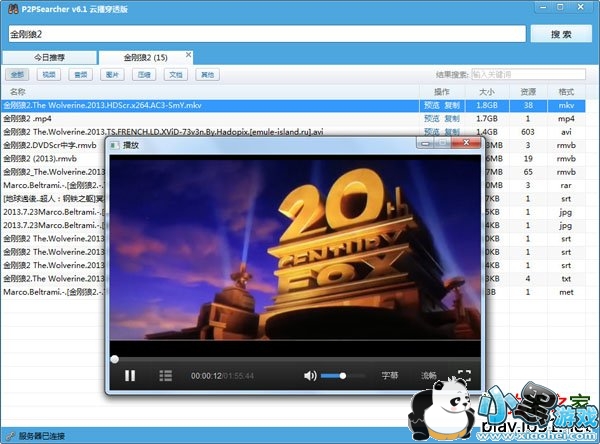The height and width of the screenshot is (444, 600).
Task: Filter results by 音频
Action: (x=80, y=74)
